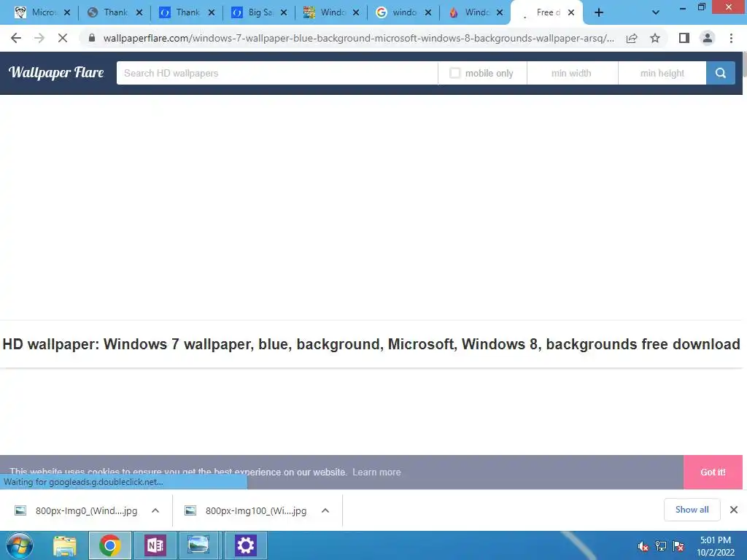Click Show all downloads

(x=692, y=510)
